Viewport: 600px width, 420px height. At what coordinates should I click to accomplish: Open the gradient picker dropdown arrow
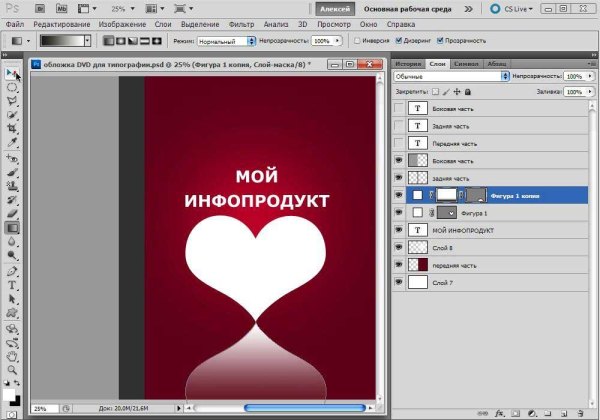[x=87, y=41]
